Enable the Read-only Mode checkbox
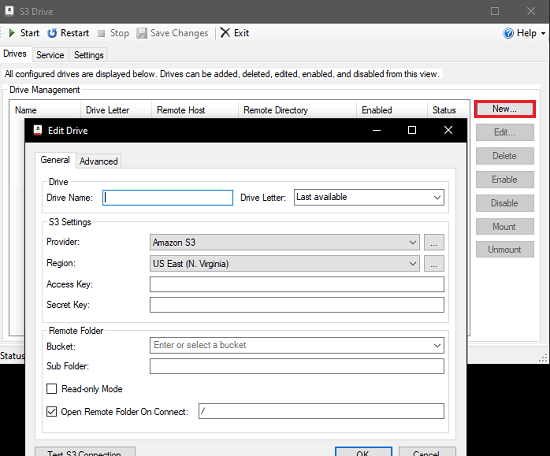This screenshot has height=456, width=550. [52, 389]
